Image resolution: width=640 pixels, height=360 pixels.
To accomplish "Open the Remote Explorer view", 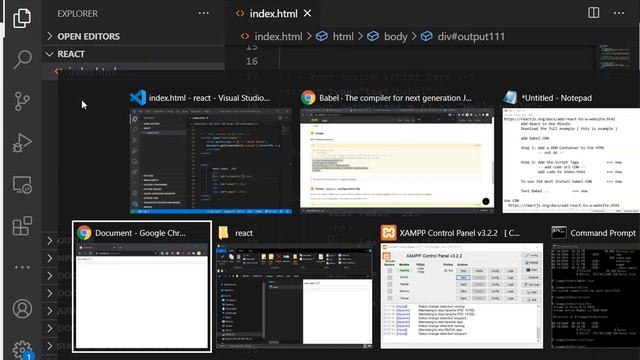I will (22, 184).
